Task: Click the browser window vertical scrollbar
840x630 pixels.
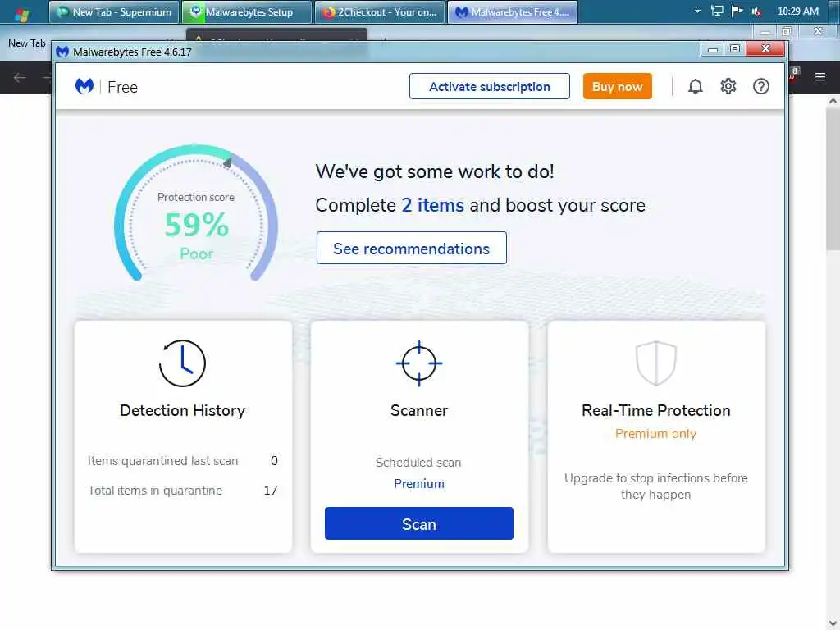Action: [x=833, y=177]
